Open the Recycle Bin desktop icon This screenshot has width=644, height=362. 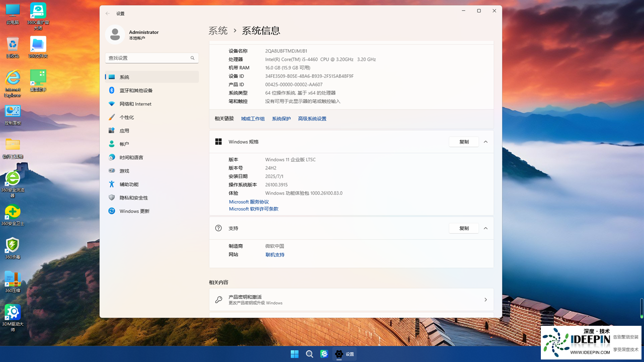tap(13, 45)
